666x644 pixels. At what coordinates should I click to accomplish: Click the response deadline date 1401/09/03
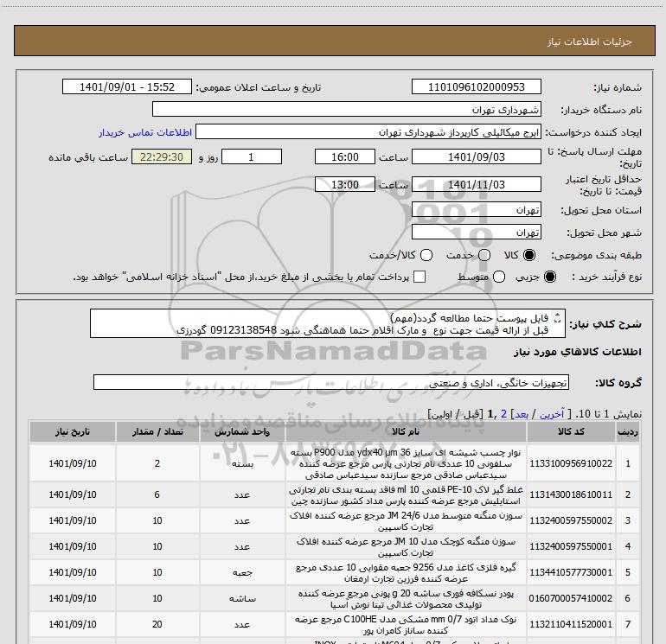tap(476, 156)
